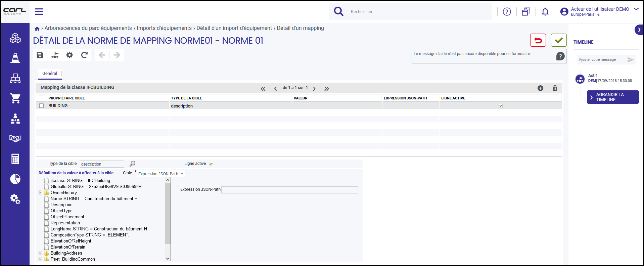Open the purchasing cart sidebar module

click(x=15, y=98)
